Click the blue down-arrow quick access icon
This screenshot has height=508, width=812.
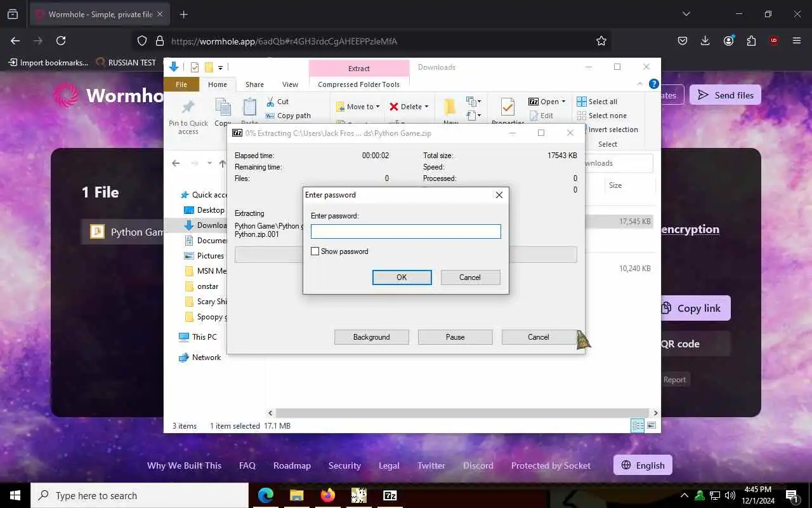(174, 67)
